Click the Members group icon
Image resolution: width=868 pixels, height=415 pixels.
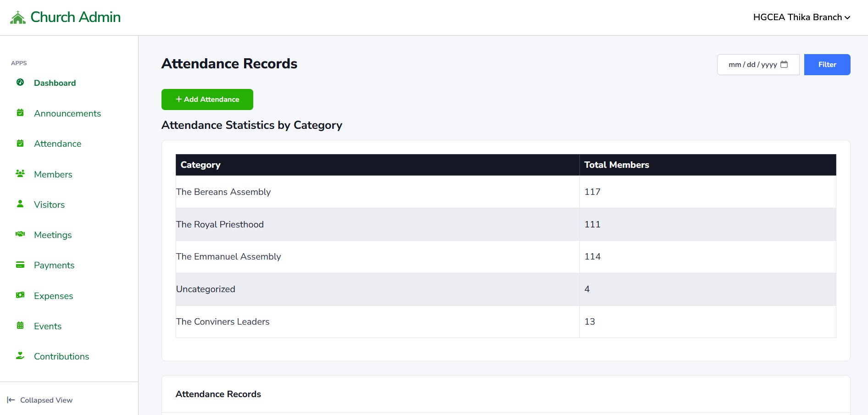click(x=20, y=174)
